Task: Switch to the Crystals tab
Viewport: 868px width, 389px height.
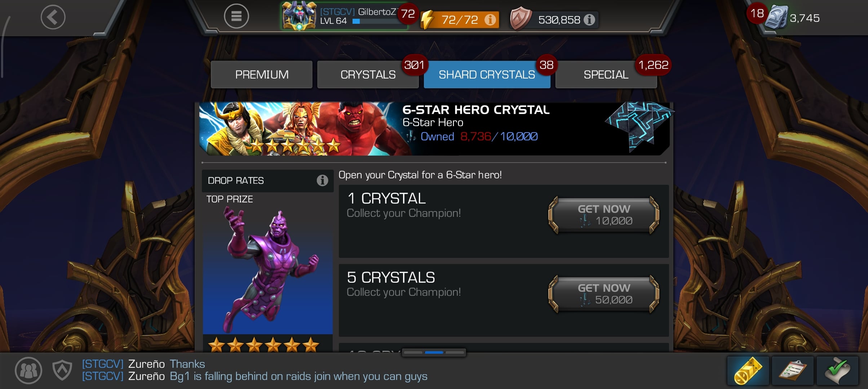Action: point(368,75)
